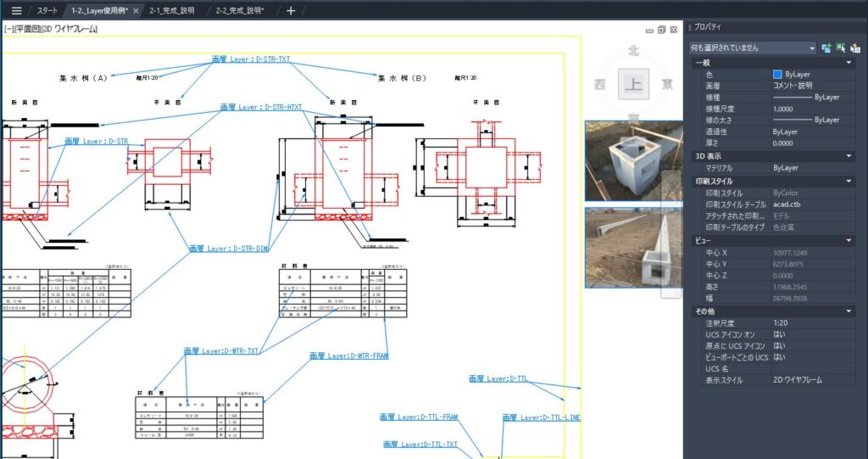The width and height of the screenshot is (868, 459).
Task: Click the blue ByLayer color swatch
Action: (x=777, y=75)
